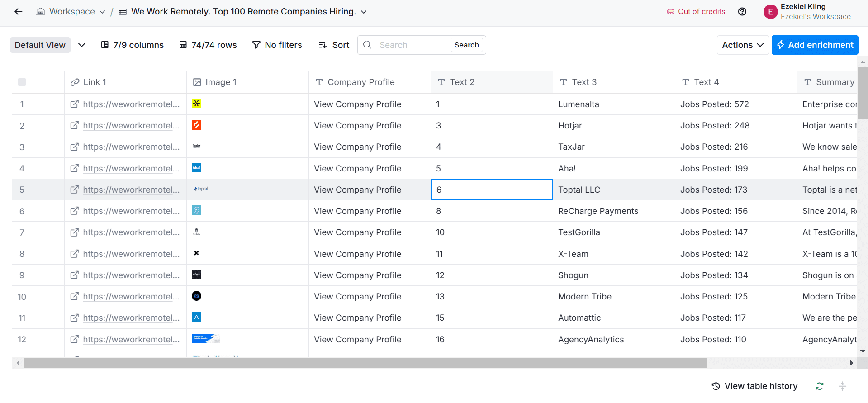Select the Company Profile column header
The height and width of the screenshot is (403, 868).
pyautogui.click(x=370, y=82)
